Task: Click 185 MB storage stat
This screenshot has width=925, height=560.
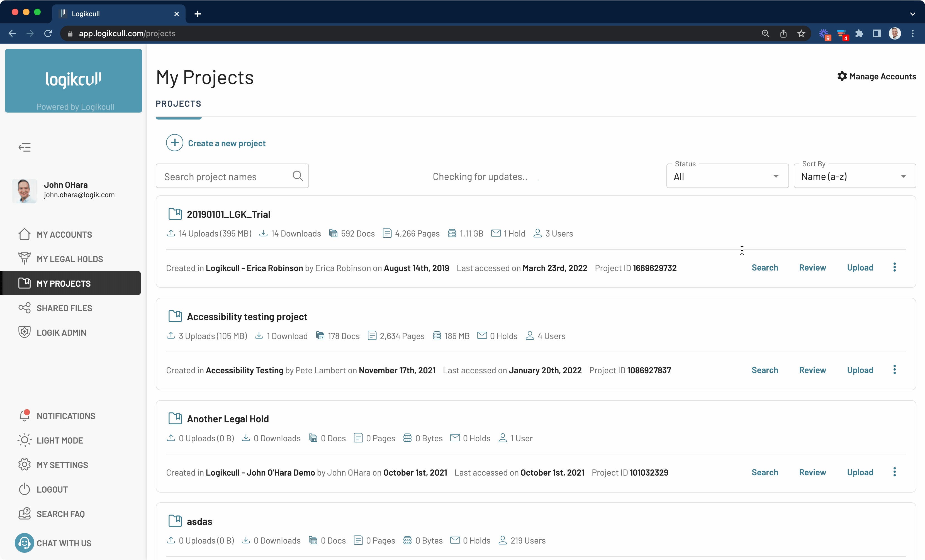Action: pos(451,336)
